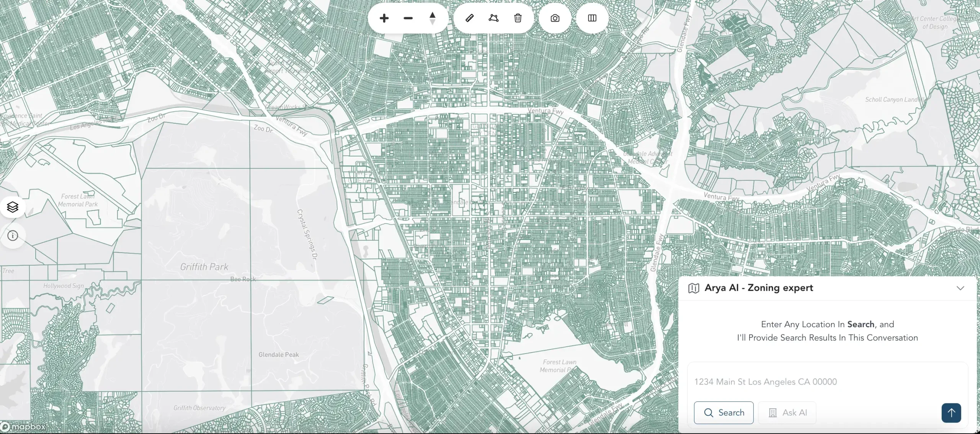
Task: Open the map layers panel
Action: point(13,207)
